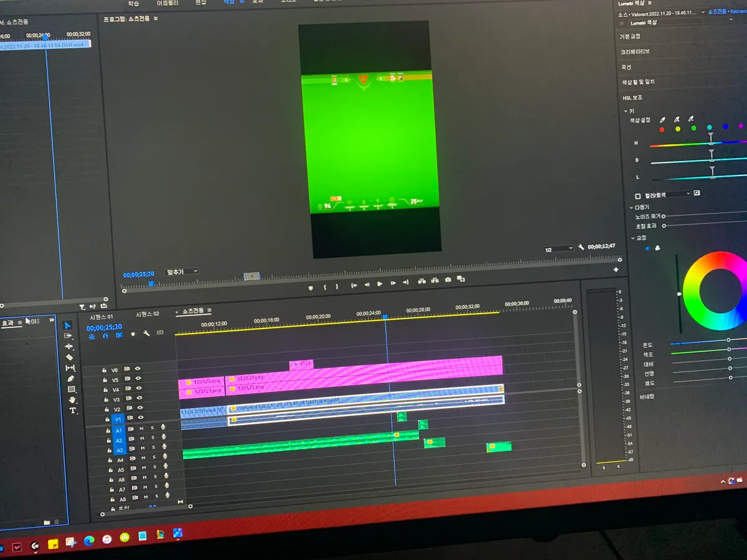Screen dimensions: 747x560
Task: Expand the 색상 휠 및 일치 section
Action: point(638,82)
